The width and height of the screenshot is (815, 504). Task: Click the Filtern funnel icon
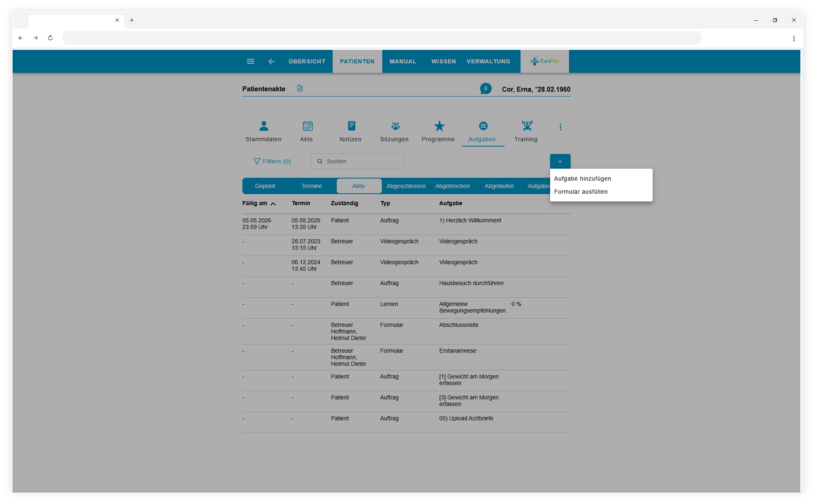pos(256,161)
